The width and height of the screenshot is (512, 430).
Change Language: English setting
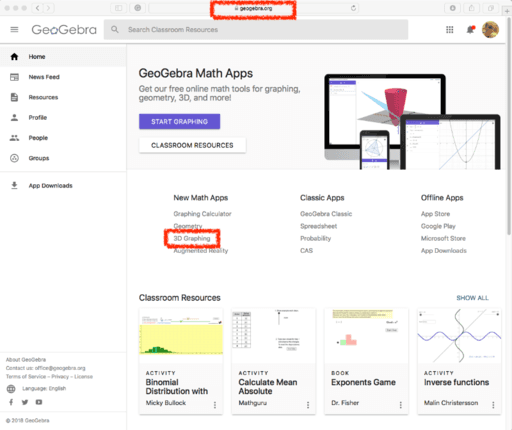(44, 388)
